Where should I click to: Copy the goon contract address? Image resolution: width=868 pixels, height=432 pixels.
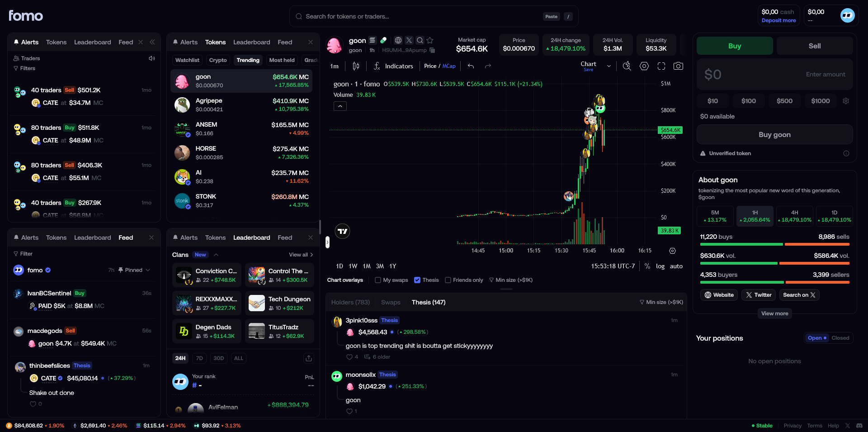point(432,50)
